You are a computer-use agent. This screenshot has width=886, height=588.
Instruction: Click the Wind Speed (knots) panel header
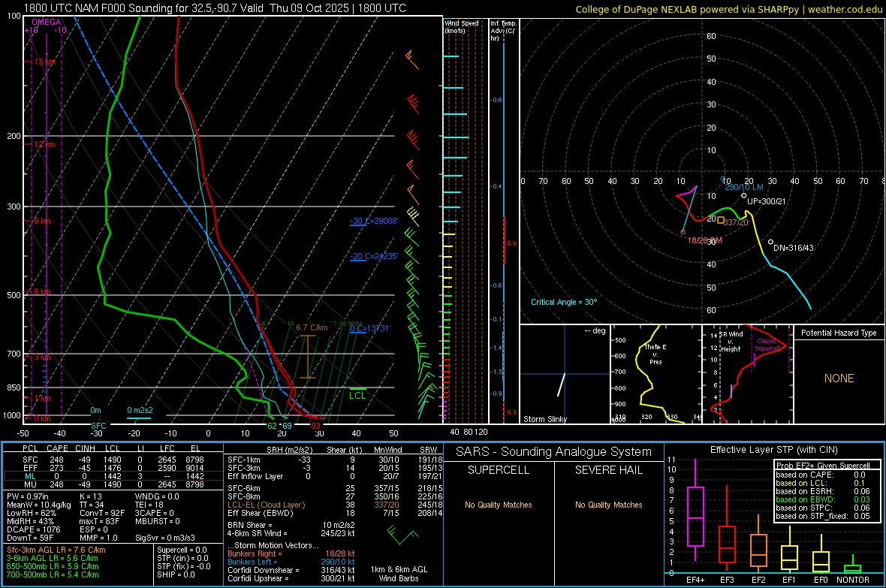462,26
